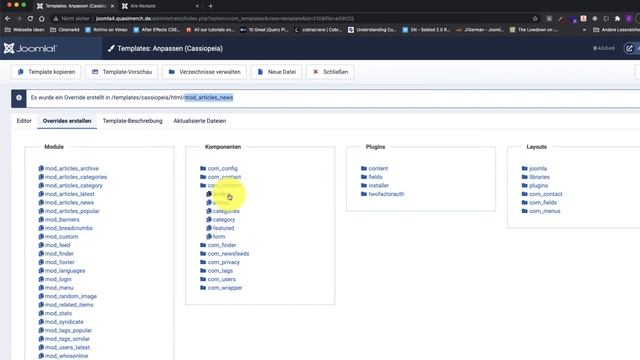Image resolution: width=640 pixels, height=360 pixels.
Task: Select mod_breadcrumbs module
Action: pyautogui.click(x=65, y=228)
